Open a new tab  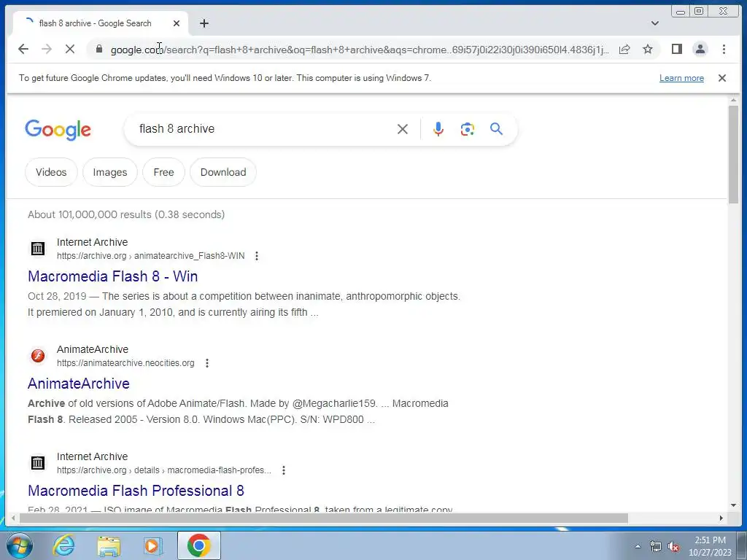204,23
